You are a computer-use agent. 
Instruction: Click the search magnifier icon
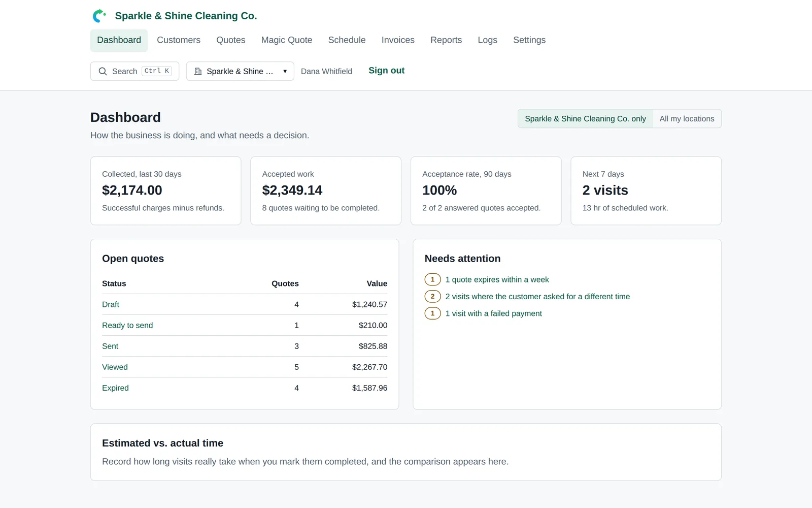pos(103,71)
